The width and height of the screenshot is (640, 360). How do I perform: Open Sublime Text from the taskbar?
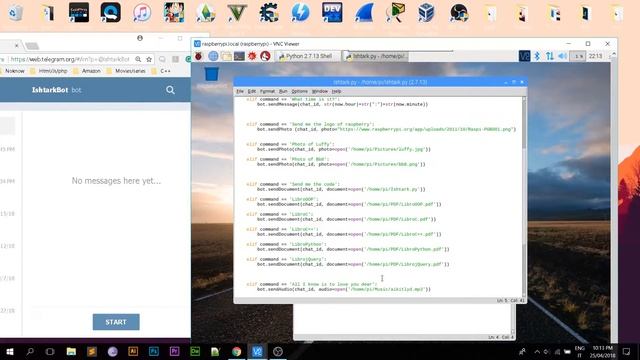[92, 351]
